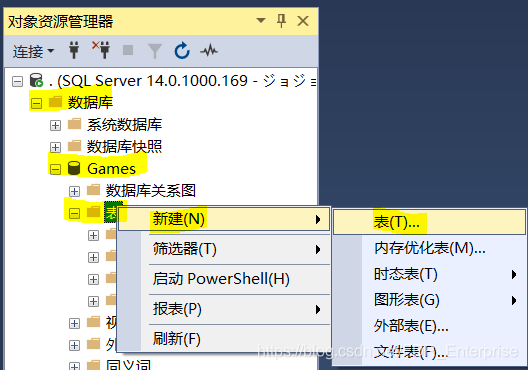Click the Connect Object Explorer plug icon
Image resolution: width=528 pixels, height=370 pixels.
74,51
